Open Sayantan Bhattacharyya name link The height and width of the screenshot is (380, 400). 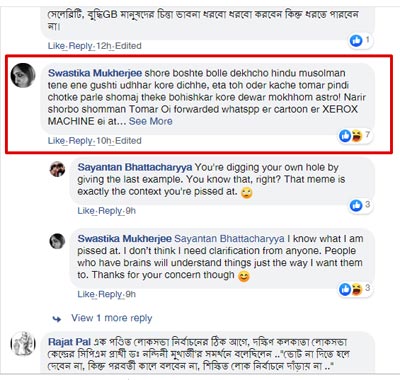coord(135,167)
